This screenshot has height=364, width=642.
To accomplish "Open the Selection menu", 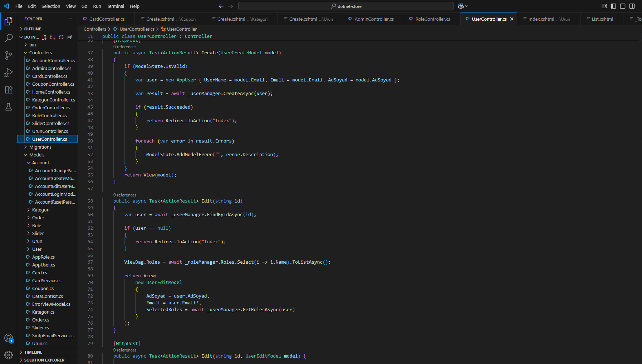I will point(51,6).
